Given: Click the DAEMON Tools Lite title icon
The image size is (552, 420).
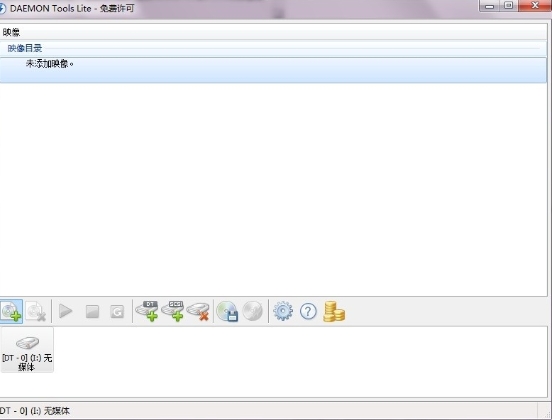Looking at the screenshot, I should (x=2, y=8).
